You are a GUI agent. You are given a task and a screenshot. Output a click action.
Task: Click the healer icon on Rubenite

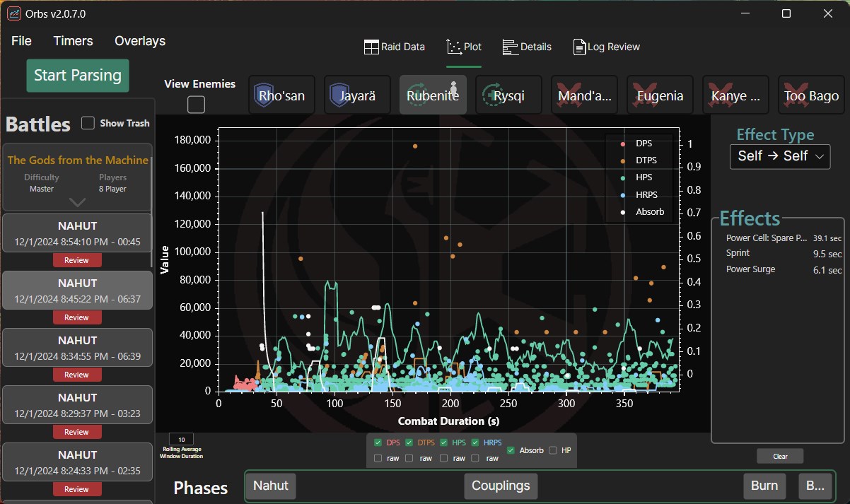click(x=416, y=95)
